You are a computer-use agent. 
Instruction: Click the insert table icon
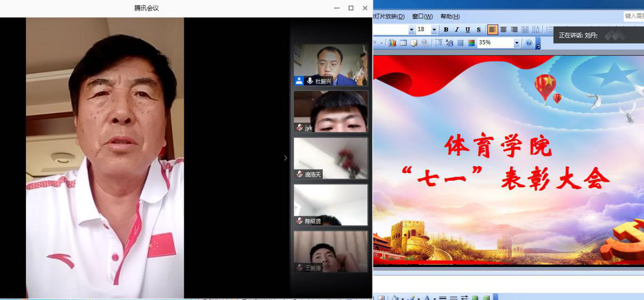(x=403, y=43)
